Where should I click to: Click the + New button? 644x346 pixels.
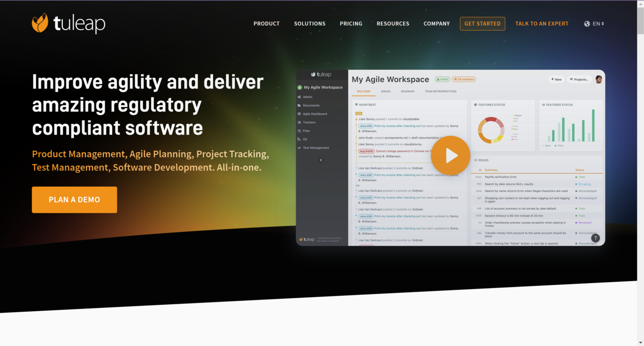pos(556,79)
